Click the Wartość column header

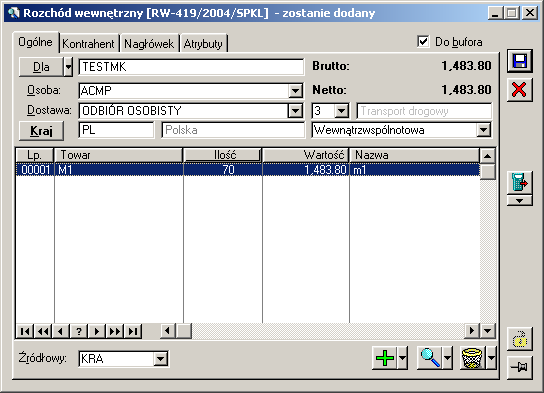point(306,155)
